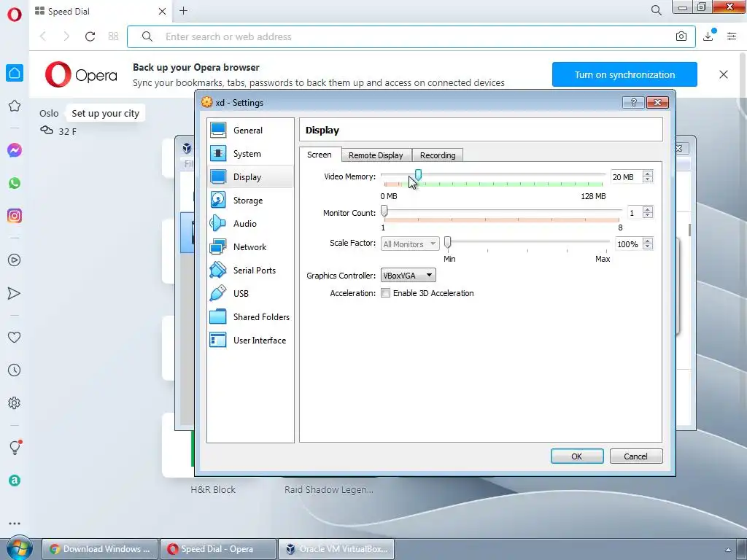The height and width of the screenshot is (560, 747).
Task: Switch to the Screen tab
Action: coord(320,155)
